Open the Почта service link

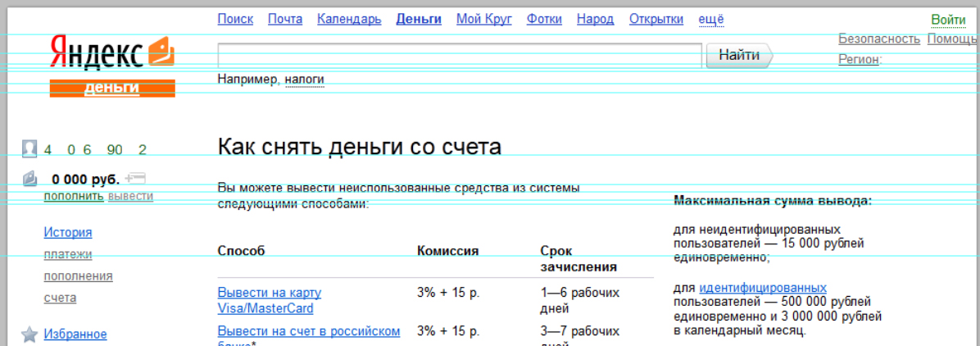point(285,20)
